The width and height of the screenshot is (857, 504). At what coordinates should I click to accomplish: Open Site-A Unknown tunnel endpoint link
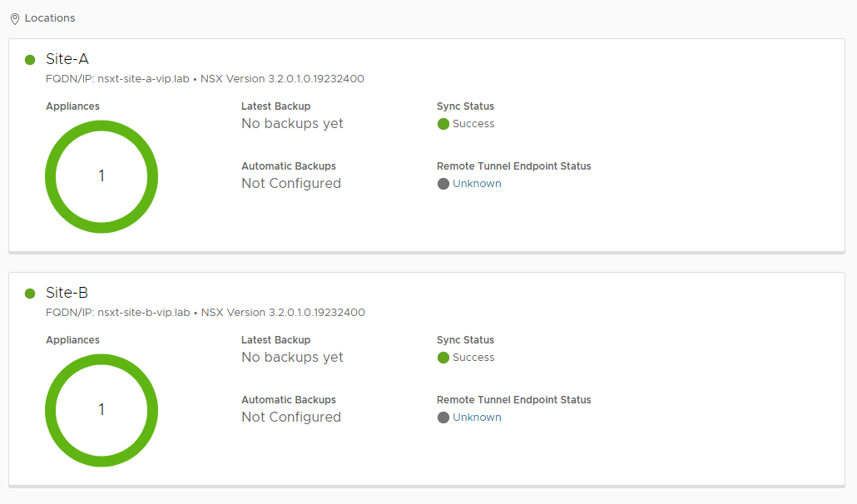(477, 184)
